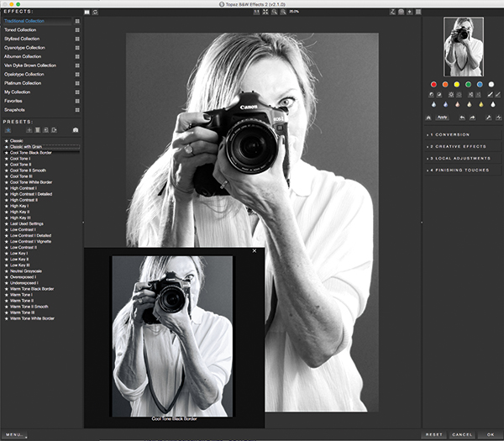Select the Van Dyke Brown Collection
This screenshot has height=441, width=504.
pos(30,66)
